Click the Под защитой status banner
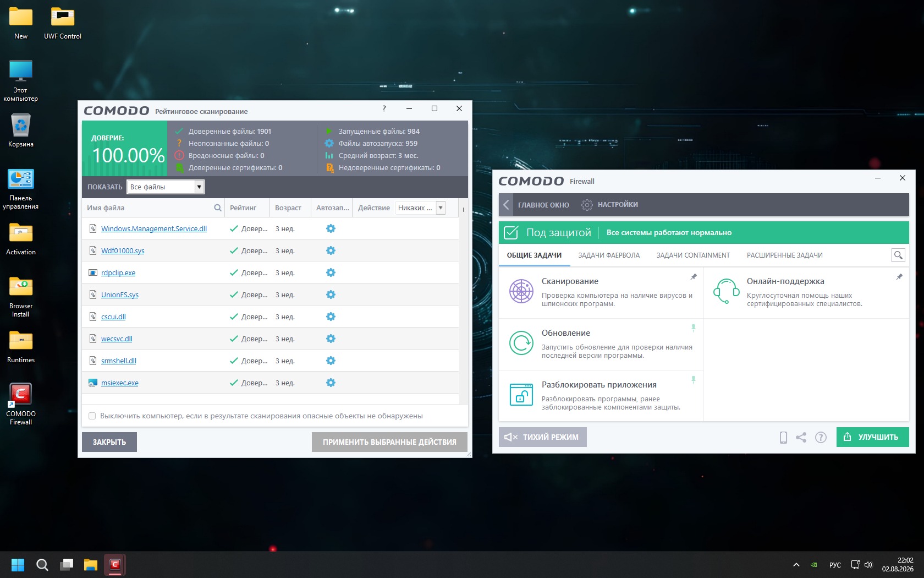Image resolution: width=924 pixels, height=578 pixels. (703, 232)
